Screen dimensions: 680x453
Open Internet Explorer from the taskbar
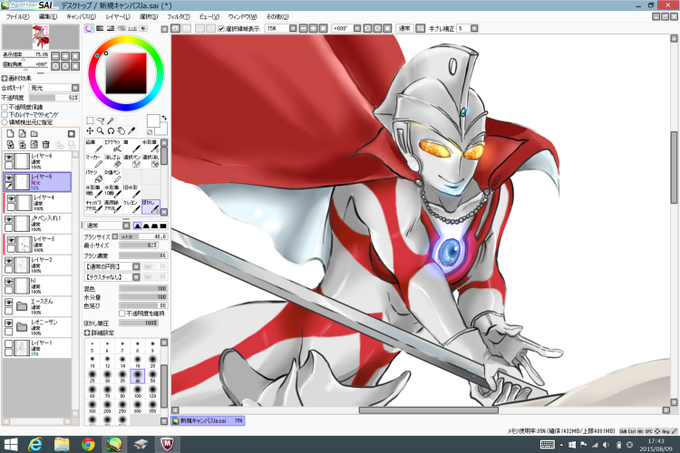35,444
